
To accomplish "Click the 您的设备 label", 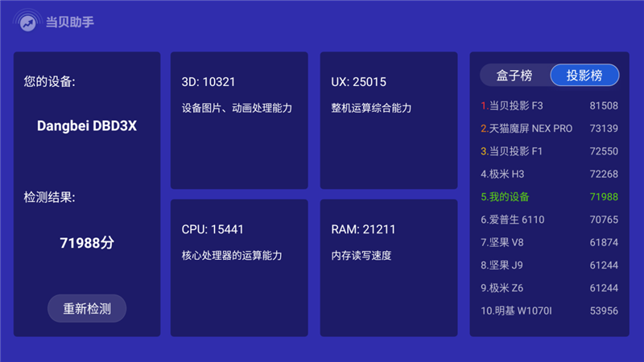I will click(x=49, y=81).
